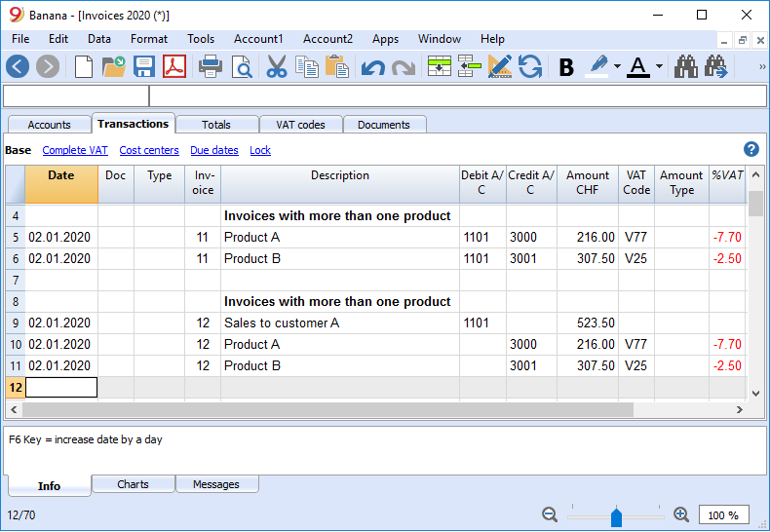Switch to the Totals tab
Viewport: 770px width, 532px height.
coord(216,125)
